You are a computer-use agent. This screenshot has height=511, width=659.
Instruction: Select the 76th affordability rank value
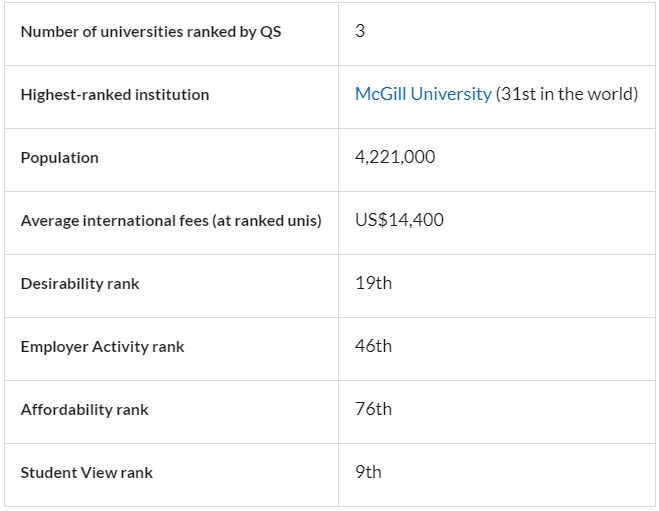[373, 409]
